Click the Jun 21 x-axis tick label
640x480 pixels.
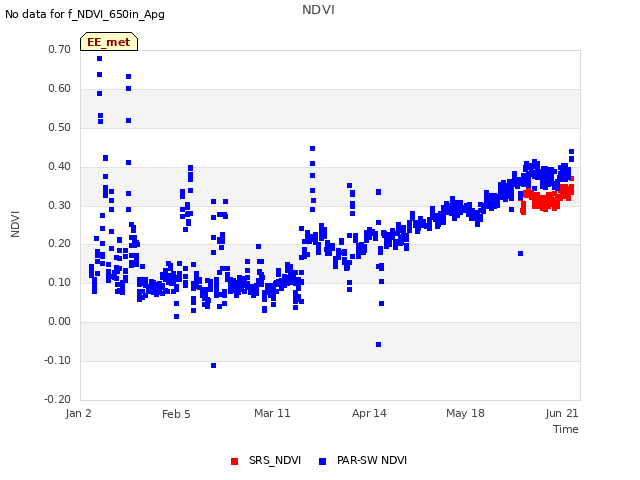(x=562, y=413)
